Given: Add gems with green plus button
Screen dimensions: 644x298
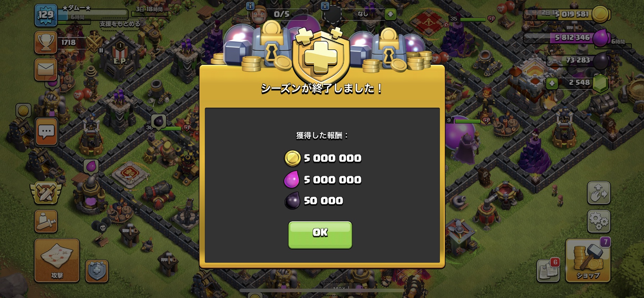Looking at the screenshot, I should [x=552, y=83].
